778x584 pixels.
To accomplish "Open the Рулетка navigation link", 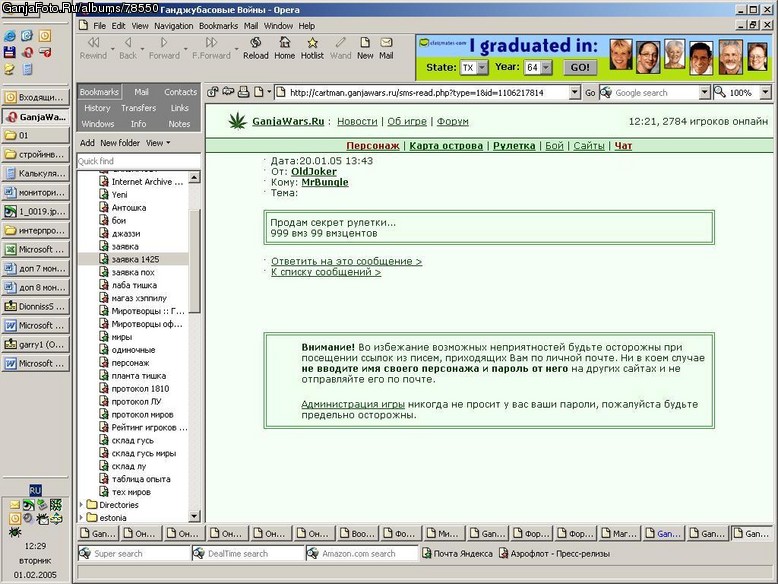I will [x=514, y=145].
